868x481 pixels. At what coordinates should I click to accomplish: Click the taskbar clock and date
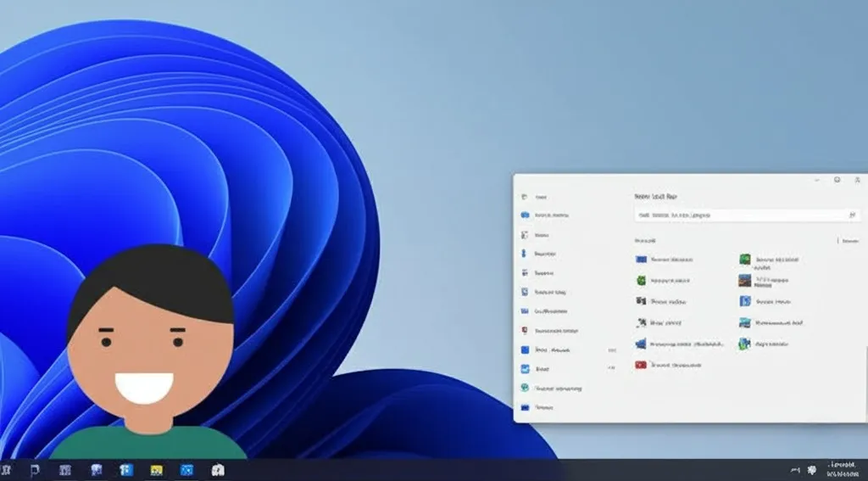tap(843, 469)
